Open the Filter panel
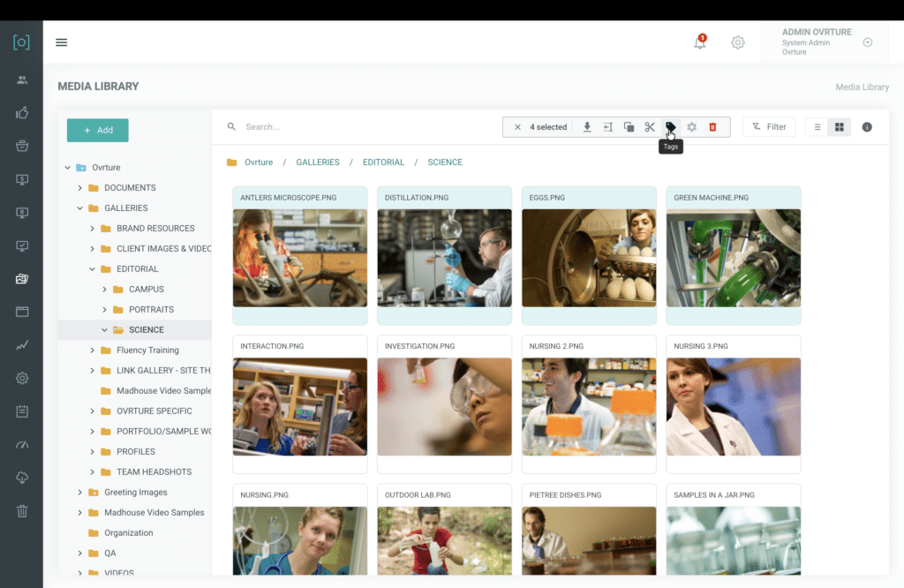This screenshot has width=904, height=588. point(768,126)
